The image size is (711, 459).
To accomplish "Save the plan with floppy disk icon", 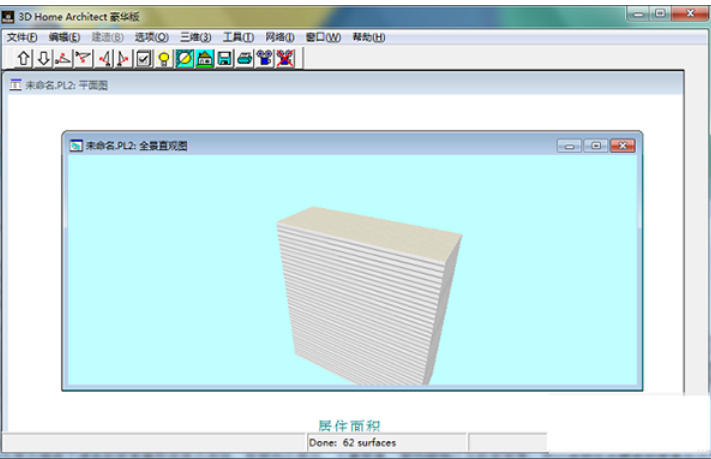I will [225, 58].
